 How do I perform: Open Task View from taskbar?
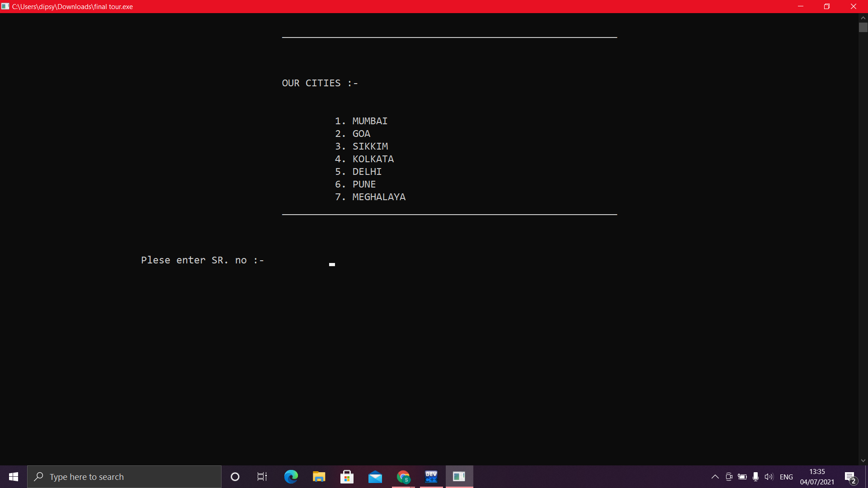pos(262,477)
